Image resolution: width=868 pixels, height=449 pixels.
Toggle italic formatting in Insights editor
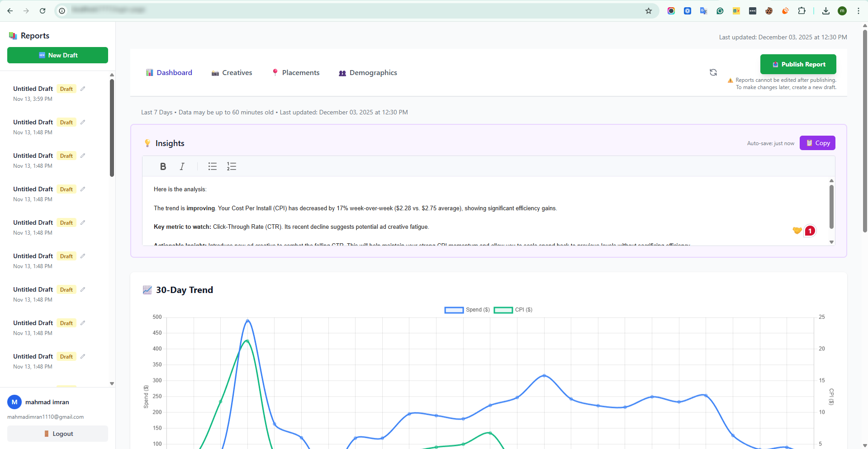(x=182, y=166)
